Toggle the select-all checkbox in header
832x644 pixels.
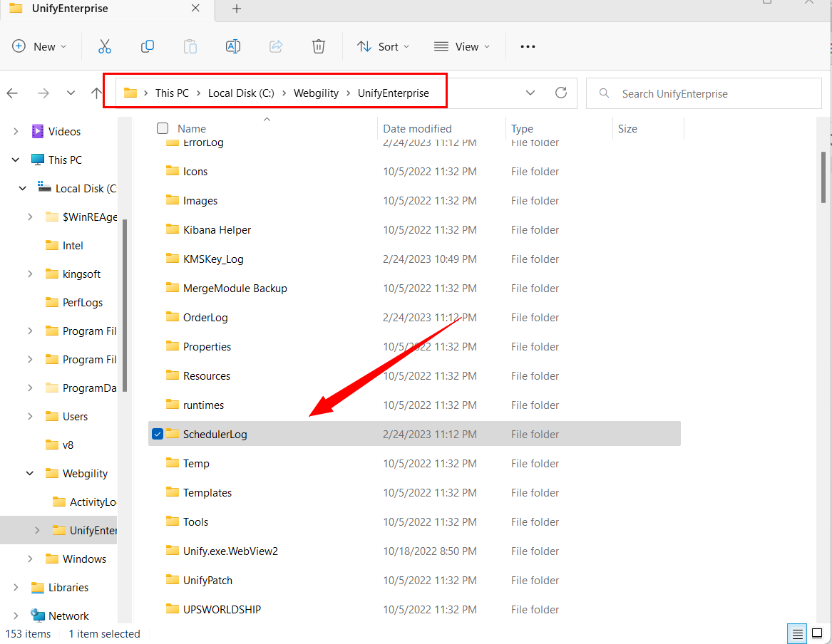(163, 128)
